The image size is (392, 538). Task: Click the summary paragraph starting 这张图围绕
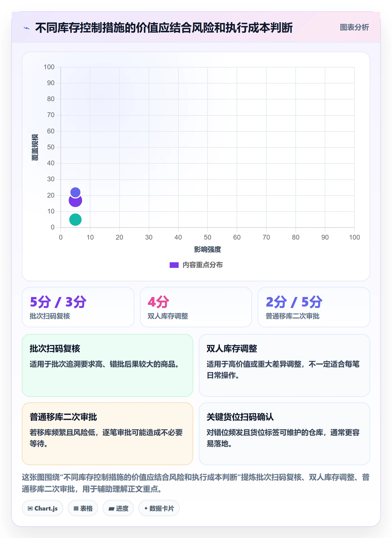[x=196, y=483]
